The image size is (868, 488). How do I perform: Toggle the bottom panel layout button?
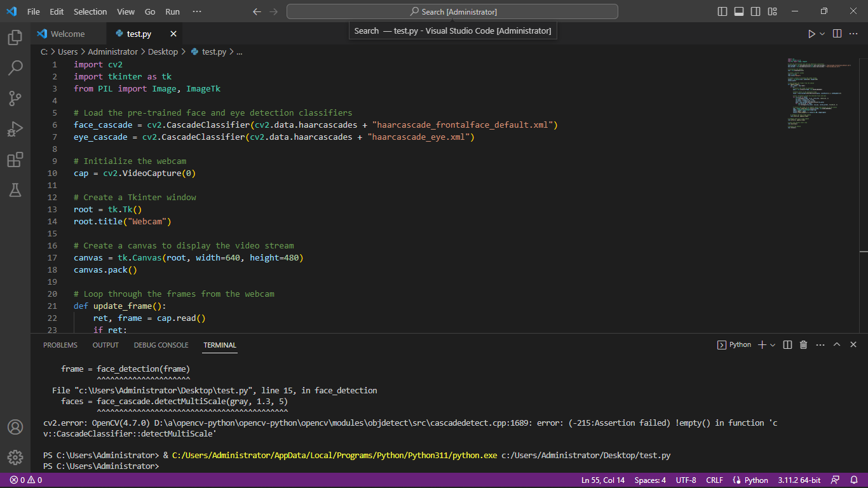tap(739, 11)
